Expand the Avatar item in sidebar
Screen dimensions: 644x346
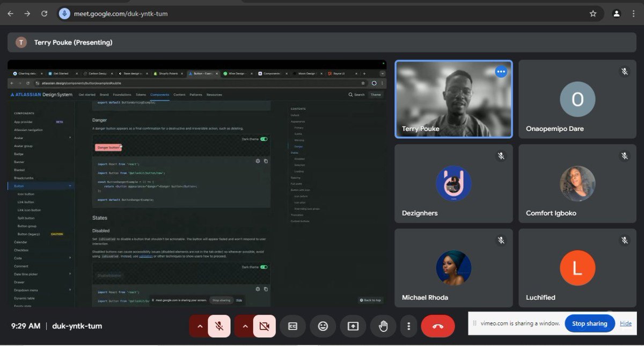point(70,138)
